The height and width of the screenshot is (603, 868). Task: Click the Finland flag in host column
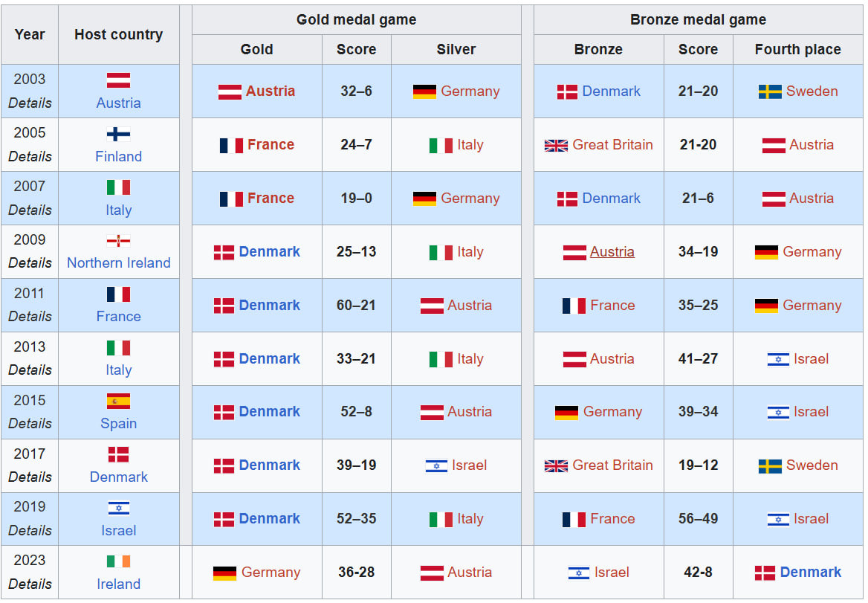pos(118,135)
